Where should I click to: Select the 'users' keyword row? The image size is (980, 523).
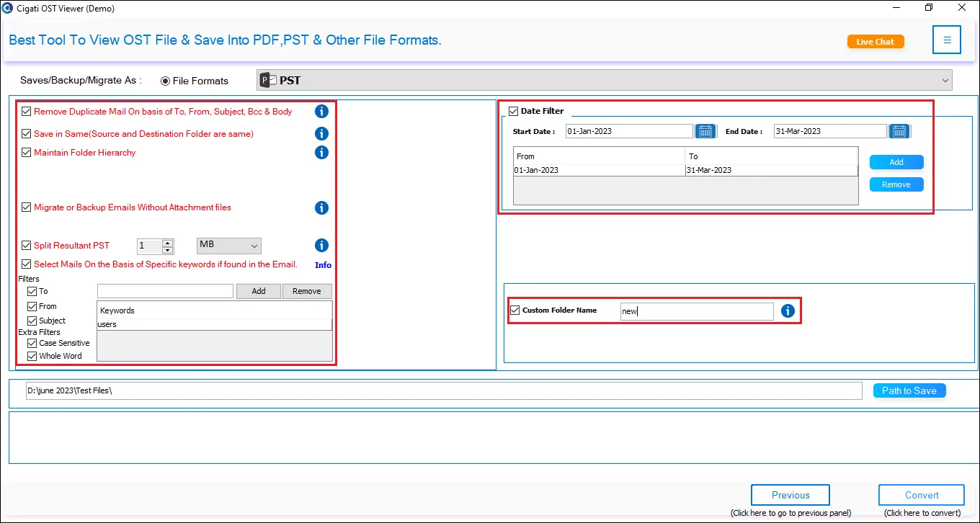point(215,324)
